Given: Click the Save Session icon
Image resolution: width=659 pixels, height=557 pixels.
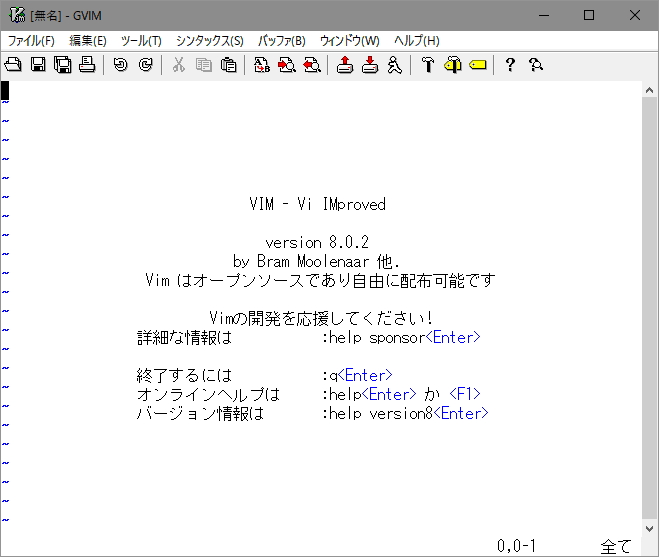Looking at the screenshot, I should 370,65.
